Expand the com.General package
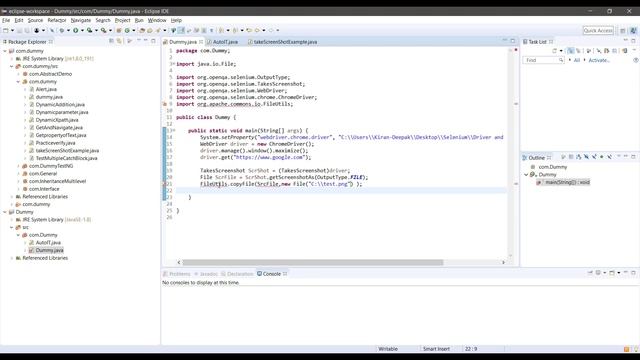The height and width of the screenshot is (360, 640). tap(18, 173)
